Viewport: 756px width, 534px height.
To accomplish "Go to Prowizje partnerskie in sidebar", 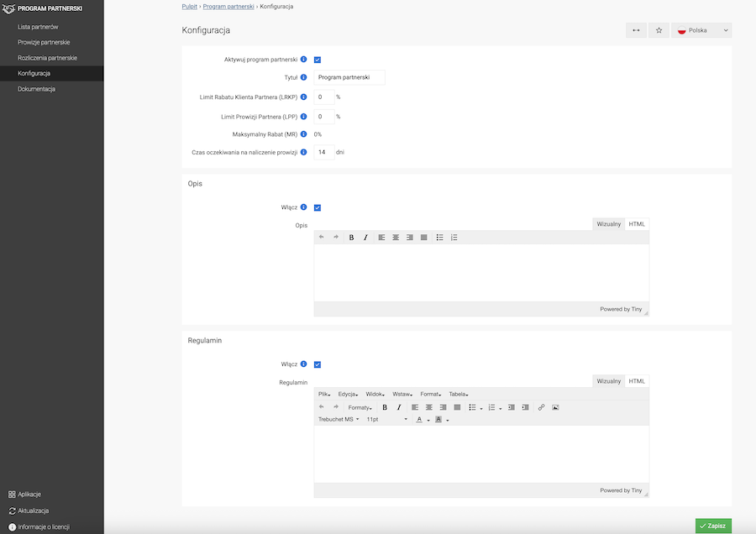I will [44, 43].
